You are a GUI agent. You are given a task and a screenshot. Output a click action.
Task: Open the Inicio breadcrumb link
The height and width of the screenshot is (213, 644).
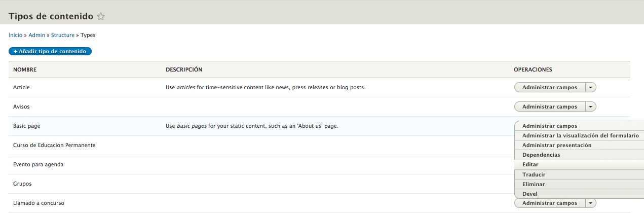[x=15, y=35]
